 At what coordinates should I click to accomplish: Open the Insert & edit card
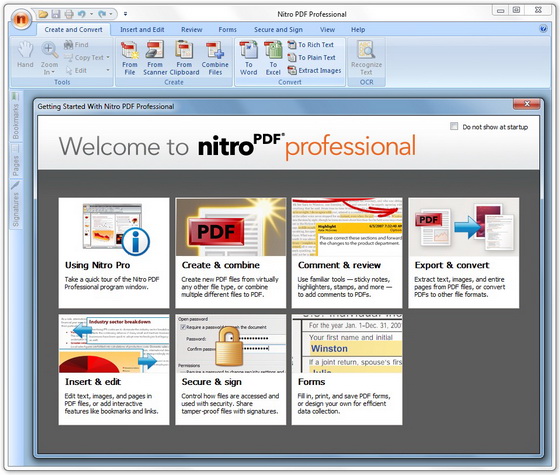(114, 370)
